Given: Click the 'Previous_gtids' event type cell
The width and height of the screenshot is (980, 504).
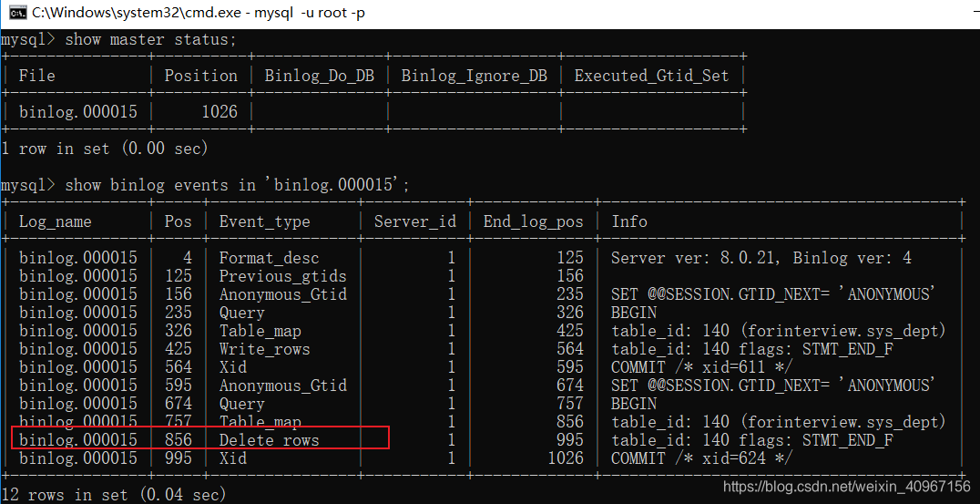Looking at the screenshot, I should pyautogui.click(x=282, y=276).
